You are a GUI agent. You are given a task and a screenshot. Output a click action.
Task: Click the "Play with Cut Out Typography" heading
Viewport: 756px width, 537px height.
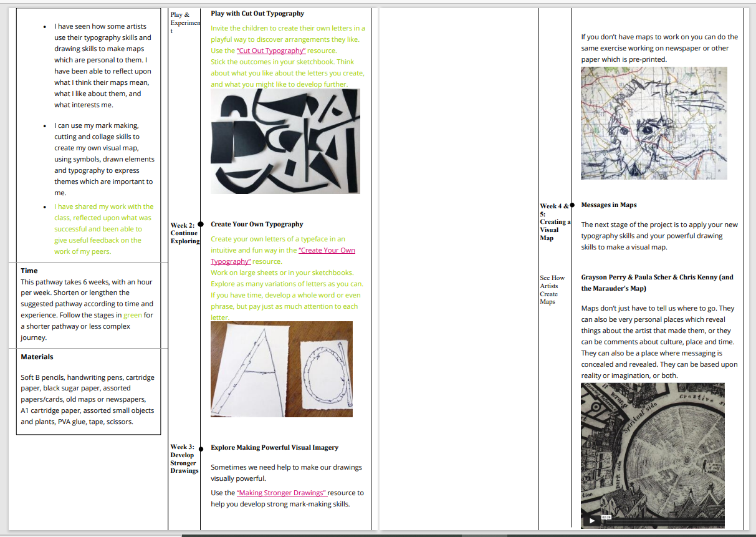257,13
